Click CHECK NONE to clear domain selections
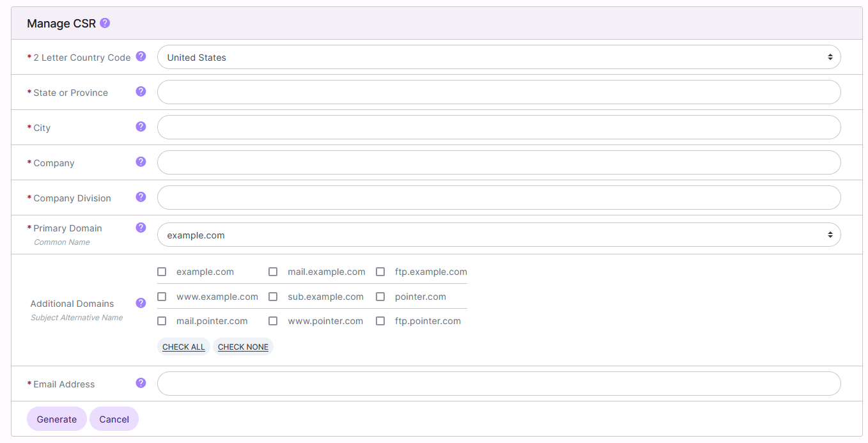This screenshot has width=868, height=443. 243,346
